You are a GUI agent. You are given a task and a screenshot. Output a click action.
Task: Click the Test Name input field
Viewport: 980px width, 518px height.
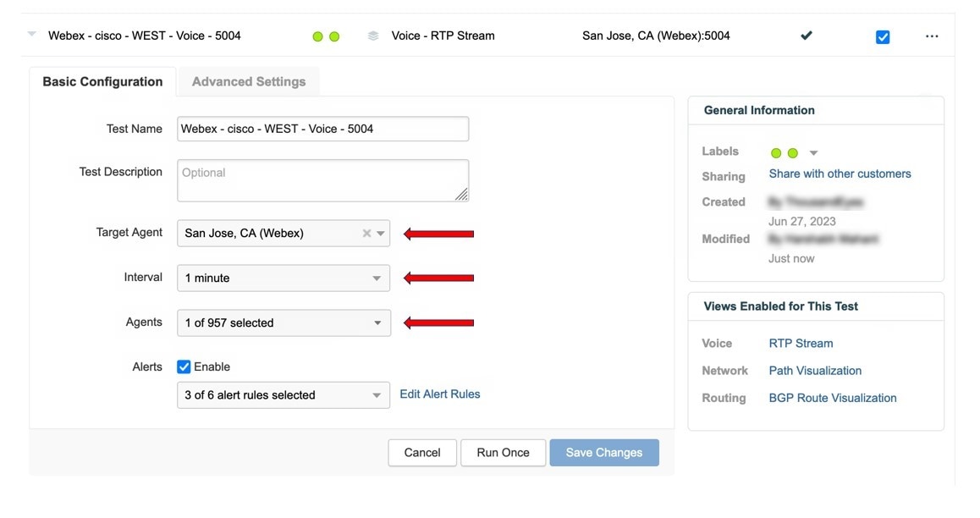pos(322,129)
